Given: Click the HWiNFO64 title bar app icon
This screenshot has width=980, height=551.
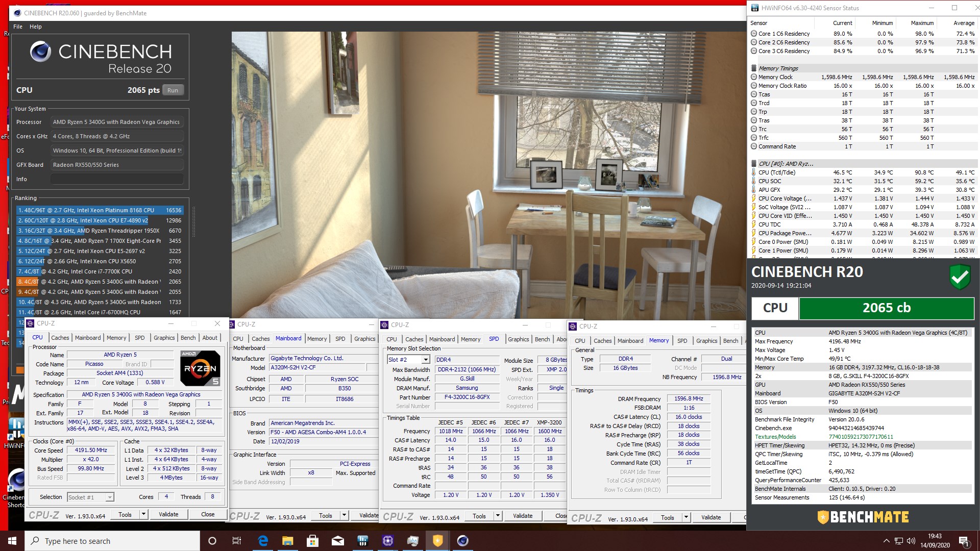Looking at the screenshot, I should pyautogui.click(x=755, y=8).
